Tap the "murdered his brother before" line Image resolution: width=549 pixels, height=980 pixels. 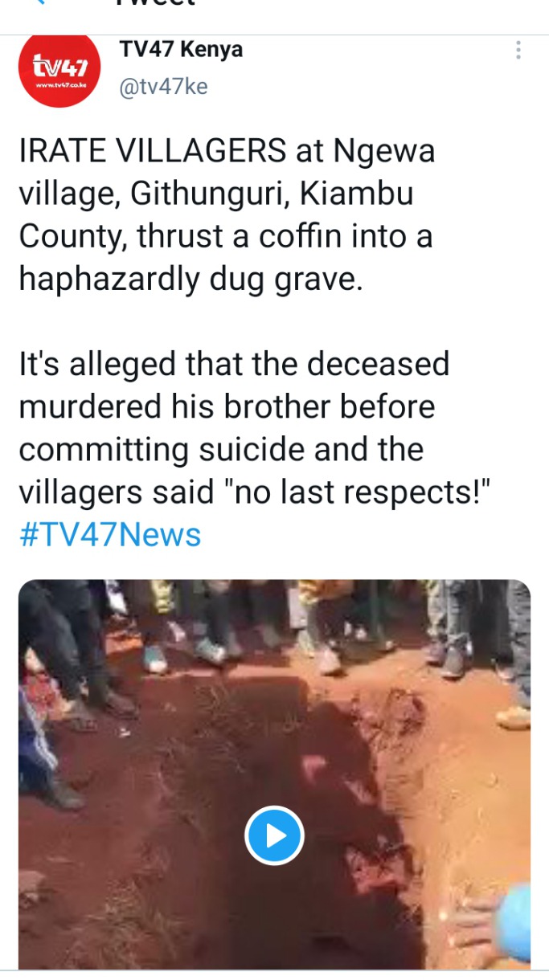coord(227,406)
